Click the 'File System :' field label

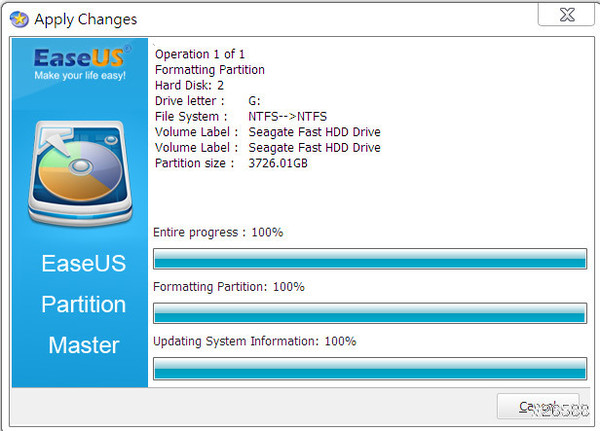pyautogui.click(x=191, y=116)
